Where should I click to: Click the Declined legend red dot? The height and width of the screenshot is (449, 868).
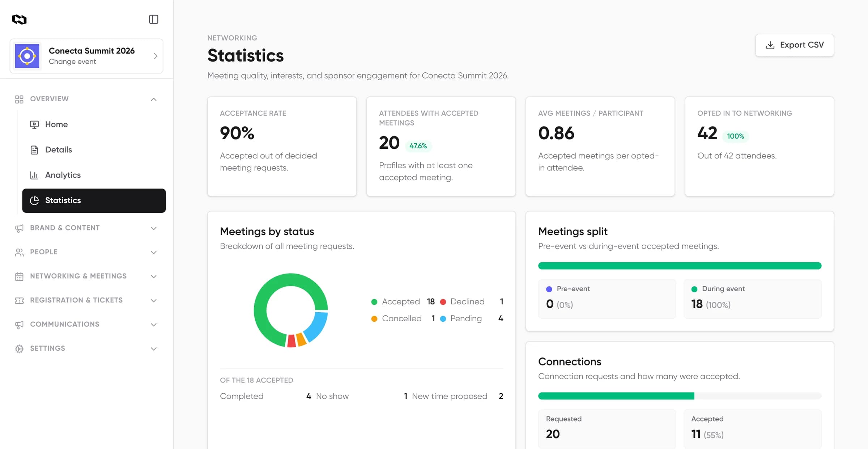(443, 302)
